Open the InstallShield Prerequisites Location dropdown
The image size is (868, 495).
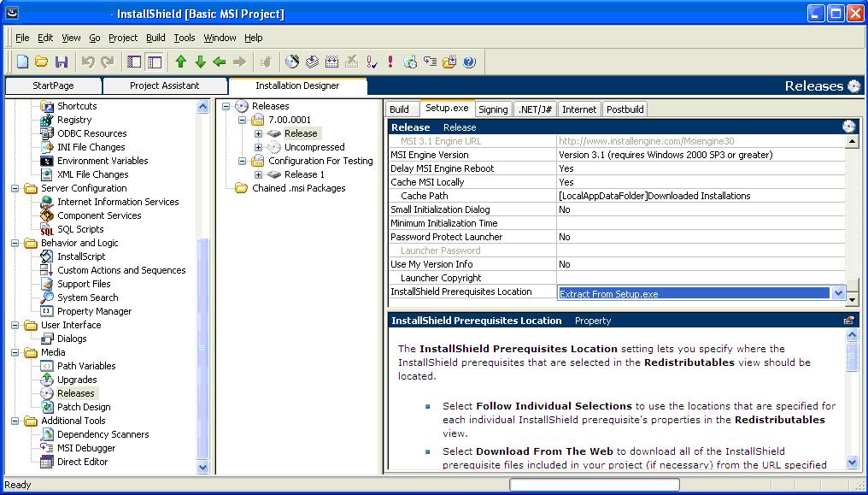coord(837,293)
